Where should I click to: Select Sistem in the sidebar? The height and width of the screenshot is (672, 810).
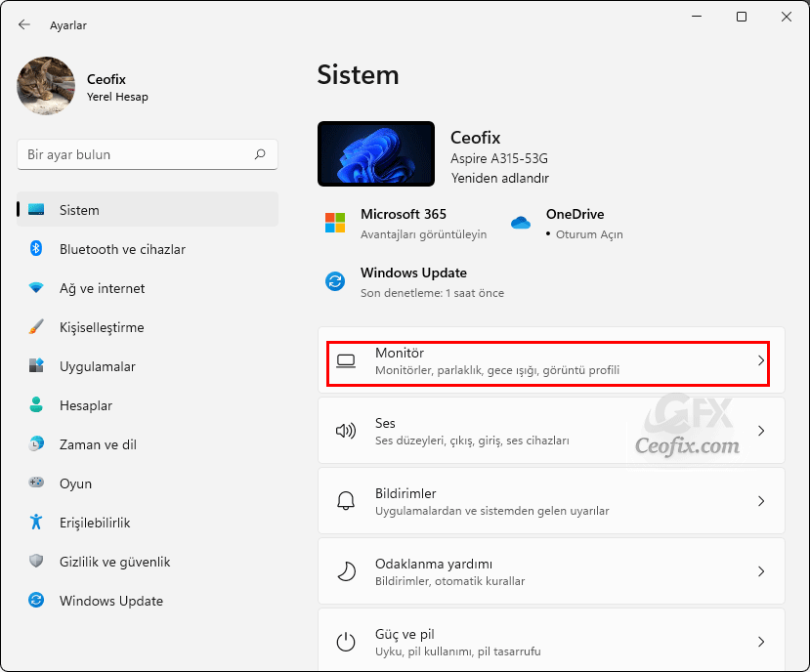tap(148, 209)
